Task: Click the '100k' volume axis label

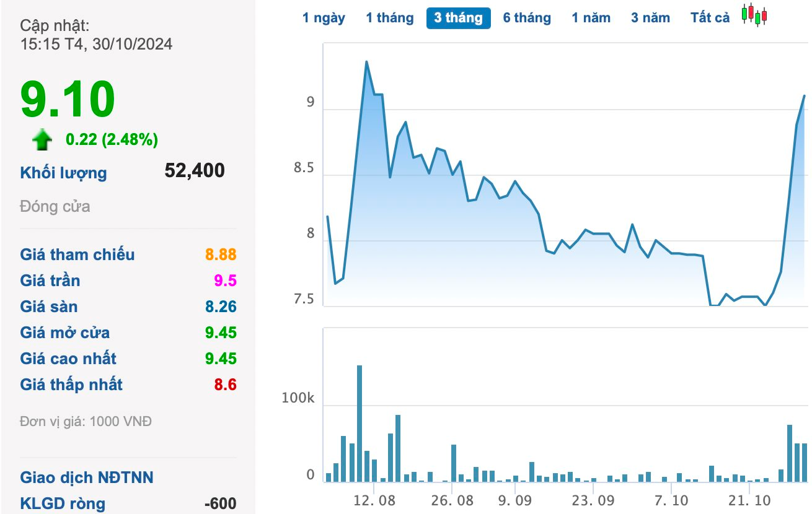Action: point(298,398)
